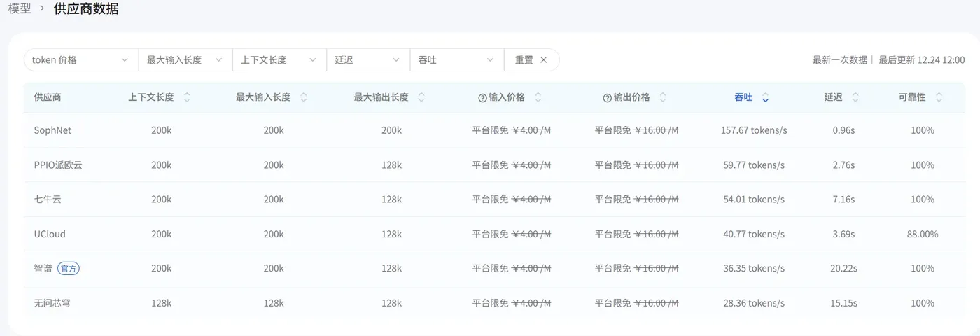980x336 pixels.
Task: Expand the 延迟 filter dropdown
Action: click(367, 60)
